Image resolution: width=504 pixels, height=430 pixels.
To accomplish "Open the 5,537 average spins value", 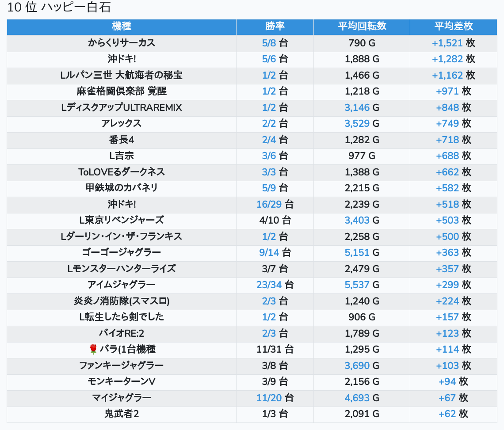I will (x=357, y=285).
